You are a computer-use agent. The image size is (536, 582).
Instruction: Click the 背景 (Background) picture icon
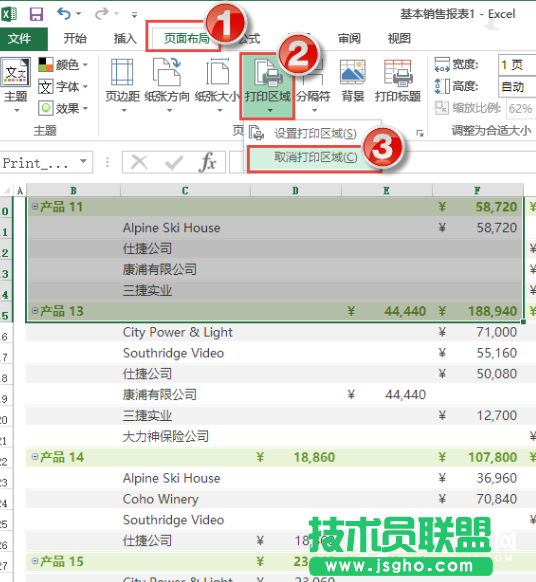point(353,72)
